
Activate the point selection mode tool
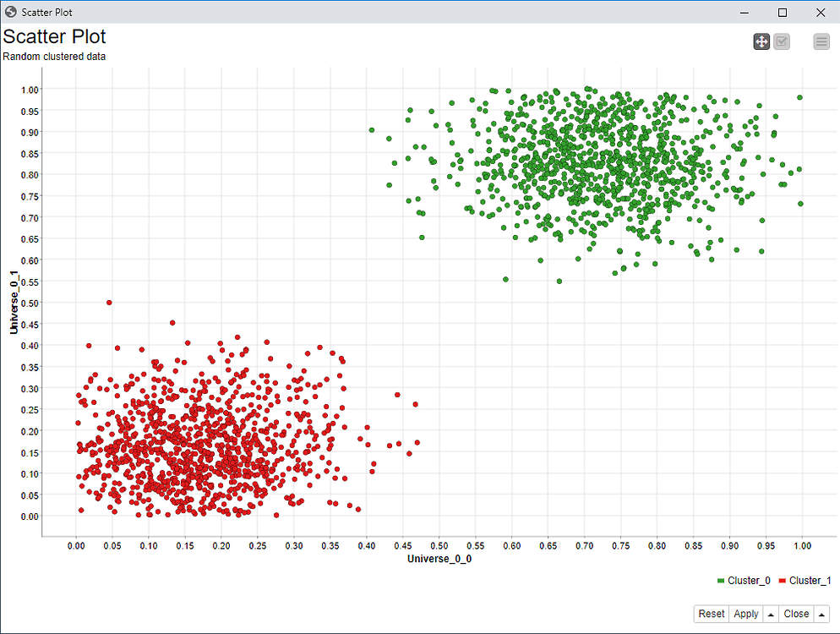[x=781, y=41]
